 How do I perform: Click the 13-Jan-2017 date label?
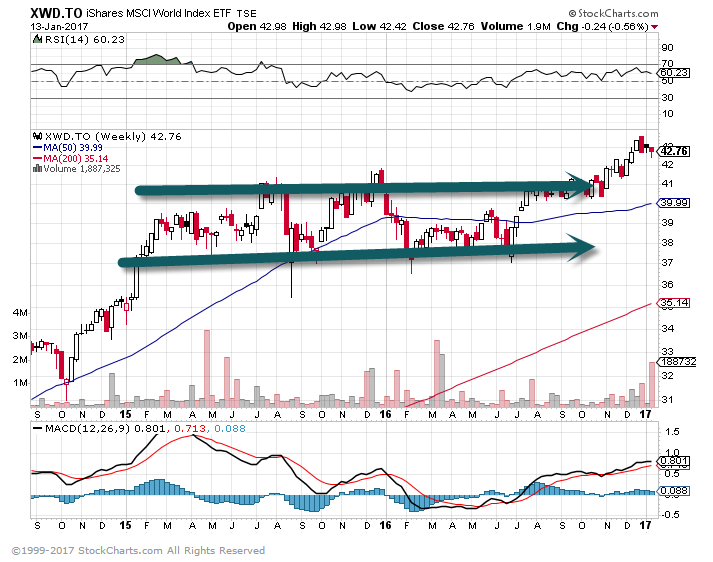[59, 27]
